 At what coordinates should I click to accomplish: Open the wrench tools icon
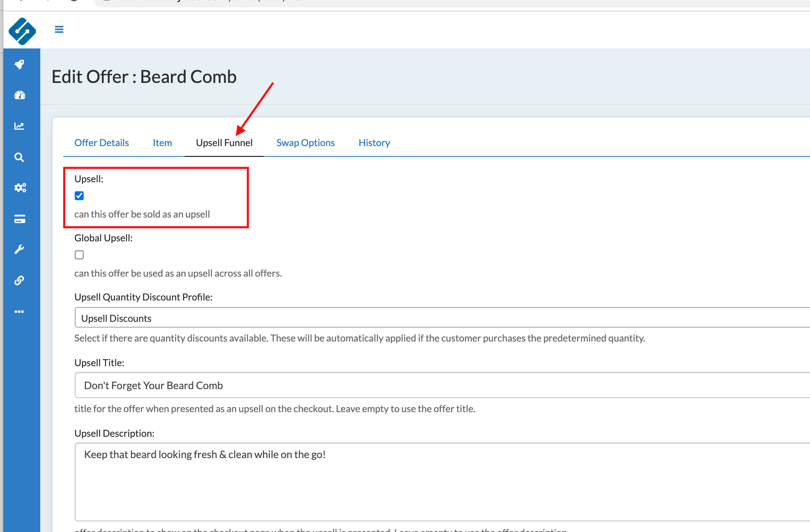(x=19, y=250)
